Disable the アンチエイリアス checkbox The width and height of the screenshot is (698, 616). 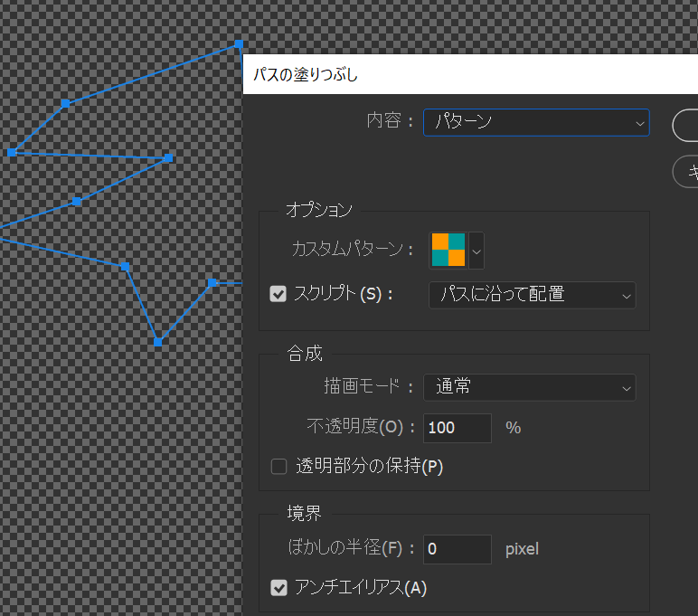pos(279,588)
